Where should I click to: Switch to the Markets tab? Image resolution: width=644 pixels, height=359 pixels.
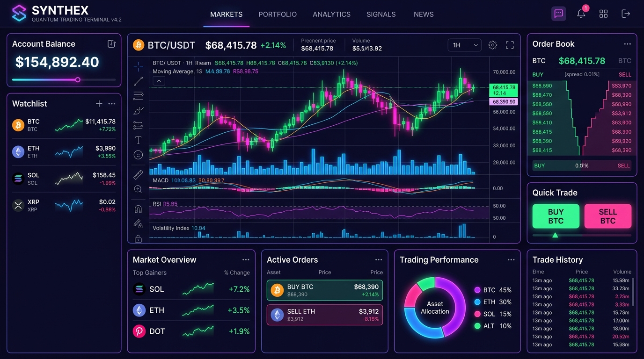pos(227,14)
